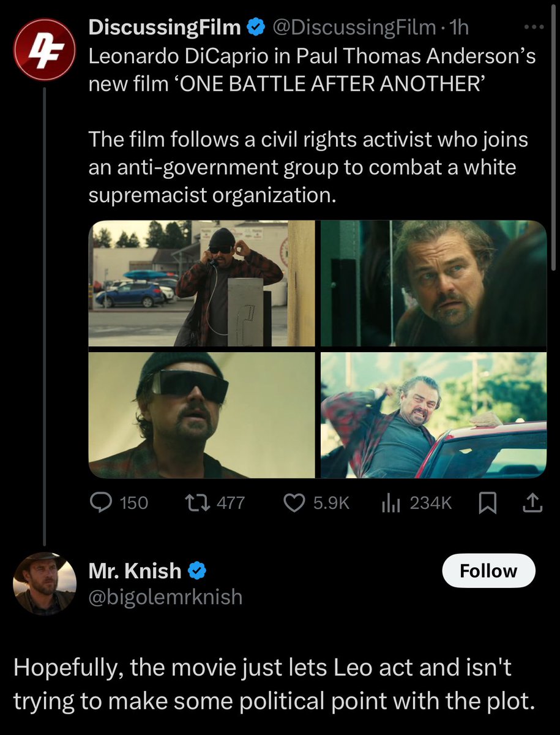The width and height of the screenshot is (560, 735).
Task: Bookmark the DiscussingFilm post
Action: (x=487, y=503)
